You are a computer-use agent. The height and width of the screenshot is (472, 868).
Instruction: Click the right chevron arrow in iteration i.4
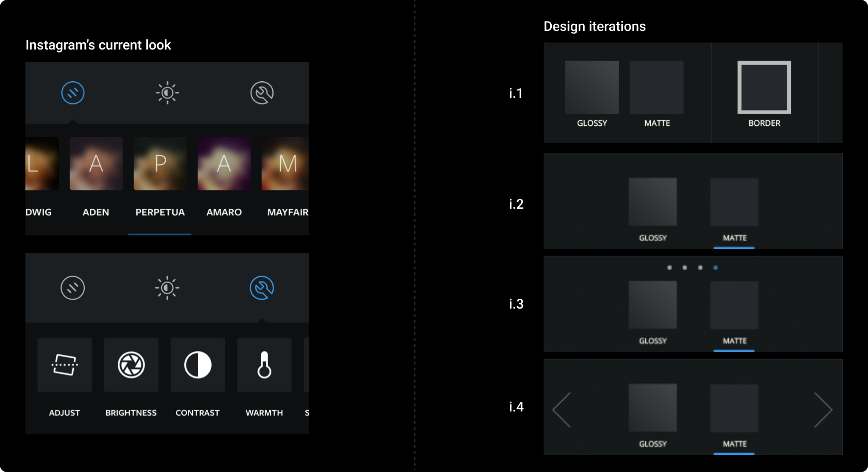pos(823,409)
